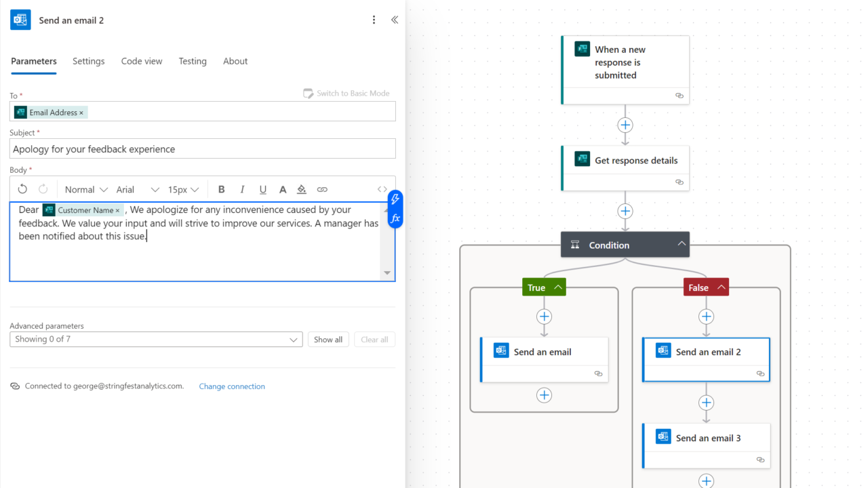Open the highlight color picker
The width and height of the screenshot is (868, 488).
[302, 190]
